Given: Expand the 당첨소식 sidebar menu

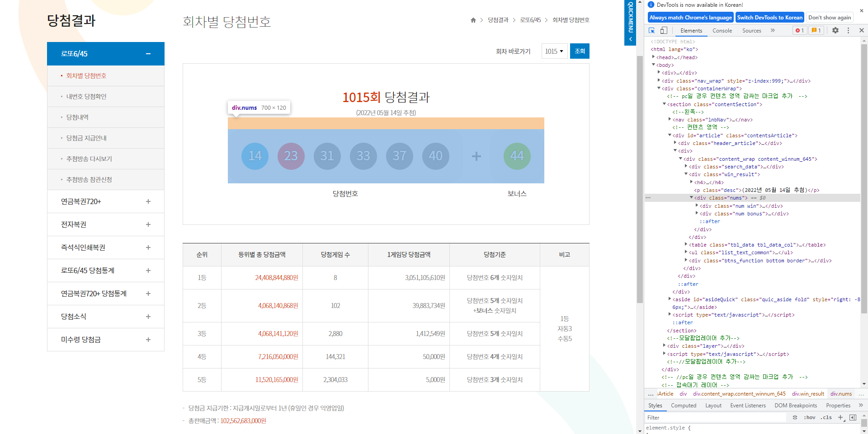Looking at the screenshot, I should tap(106, 317).
